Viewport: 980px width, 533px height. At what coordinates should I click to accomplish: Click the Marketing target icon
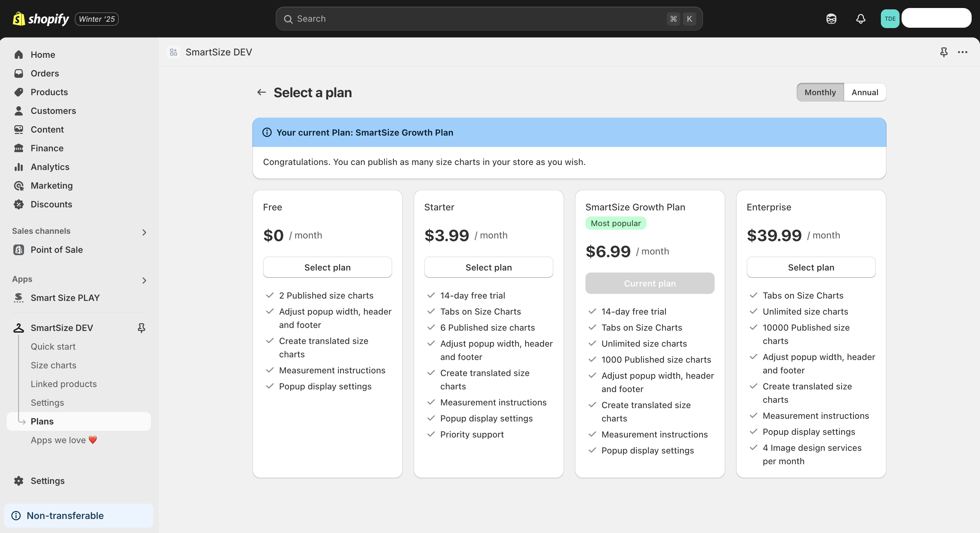tap(19, 185)
